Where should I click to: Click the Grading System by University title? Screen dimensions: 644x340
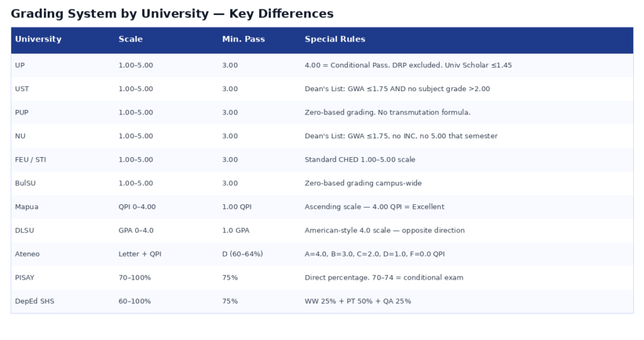click(172, 14)
